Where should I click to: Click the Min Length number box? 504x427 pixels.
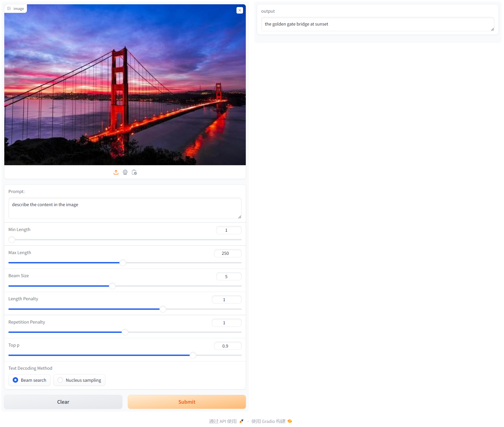click(229, 230)
